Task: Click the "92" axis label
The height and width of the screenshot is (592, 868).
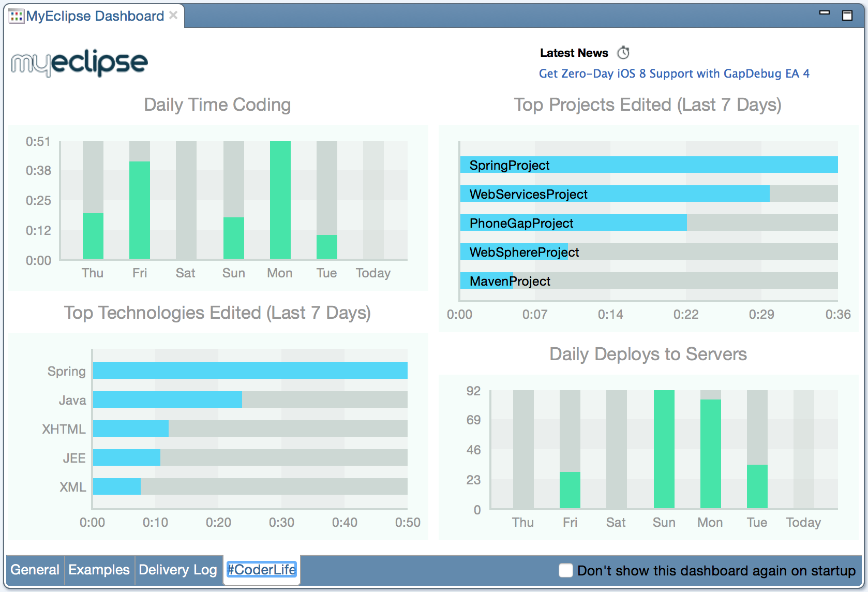Action: click(x=473, y=391)
